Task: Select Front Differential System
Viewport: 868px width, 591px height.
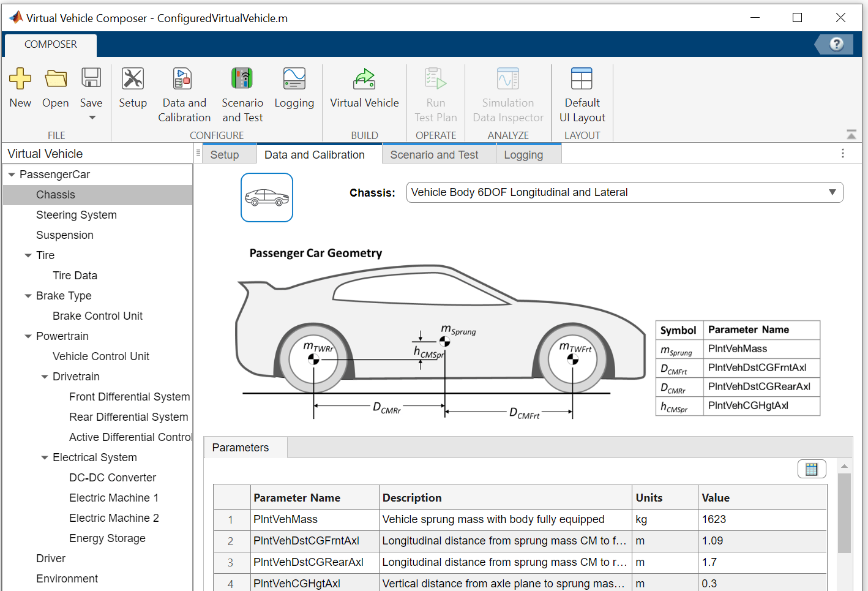Action: point(130,397)
